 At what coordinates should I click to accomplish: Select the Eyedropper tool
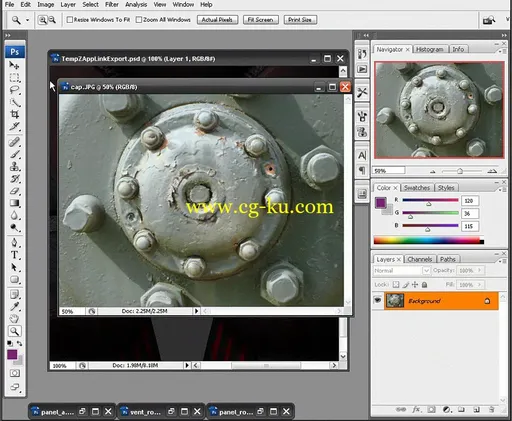14,307
